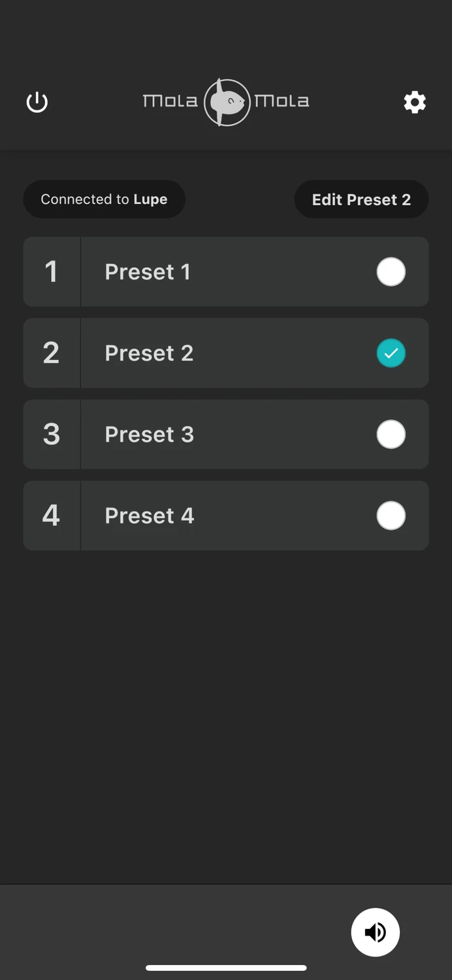
Task: Pick the Preset 3 label
Action: (150, 434)
